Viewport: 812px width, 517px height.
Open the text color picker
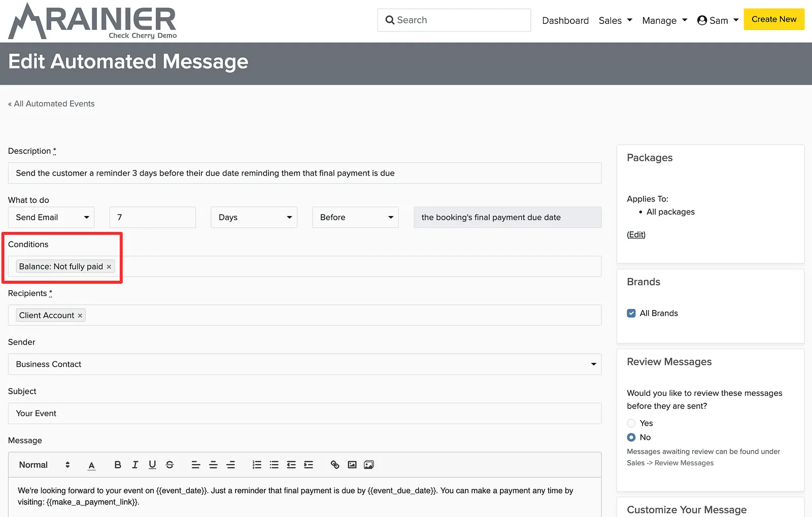pos(91,465)
